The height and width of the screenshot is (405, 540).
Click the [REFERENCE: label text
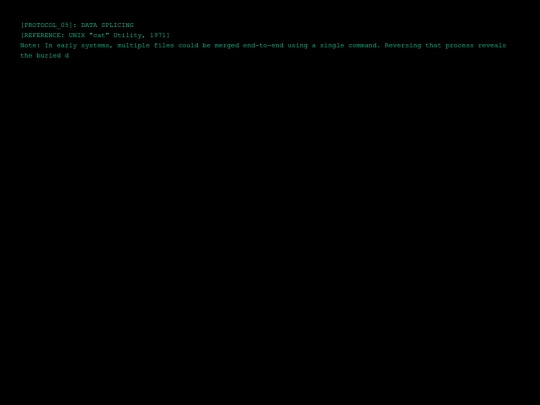pos(43,35)
